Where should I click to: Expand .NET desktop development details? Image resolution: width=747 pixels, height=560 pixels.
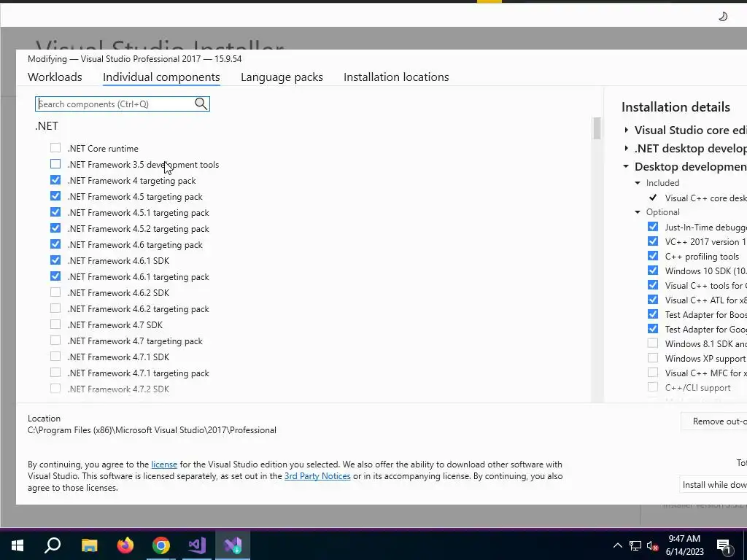626,148
